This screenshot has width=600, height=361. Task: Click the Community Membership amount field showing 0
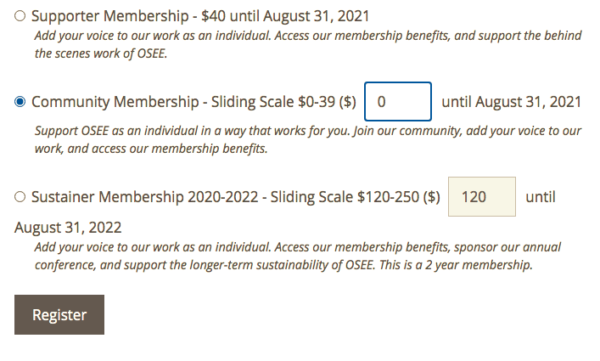coord(398,101)
